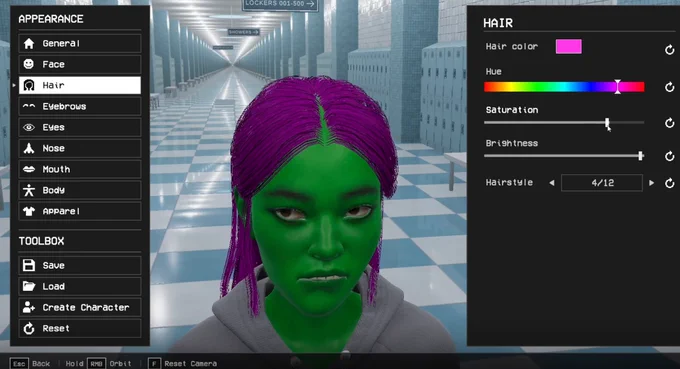
Task: Click the TOOLBOX heading
Action: coord(41,241)
